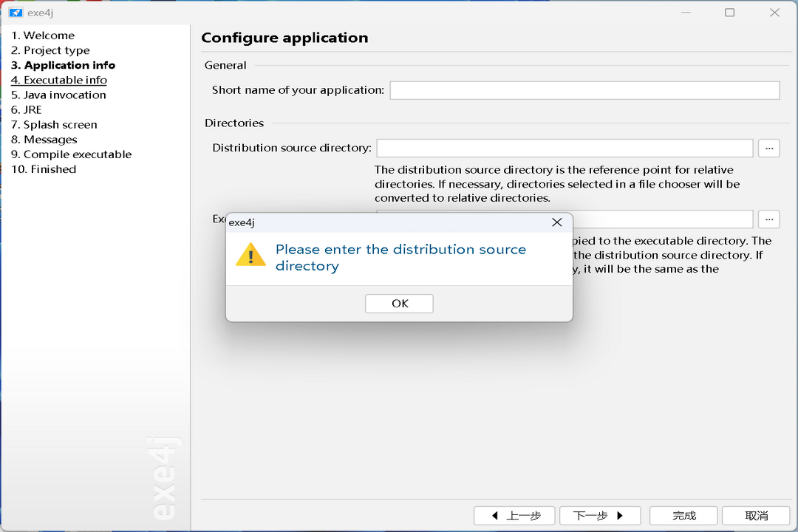This screenshot has height=532, width=798.
Task: Click the exe4j app icon in title bar
Action: pos(16,13)
